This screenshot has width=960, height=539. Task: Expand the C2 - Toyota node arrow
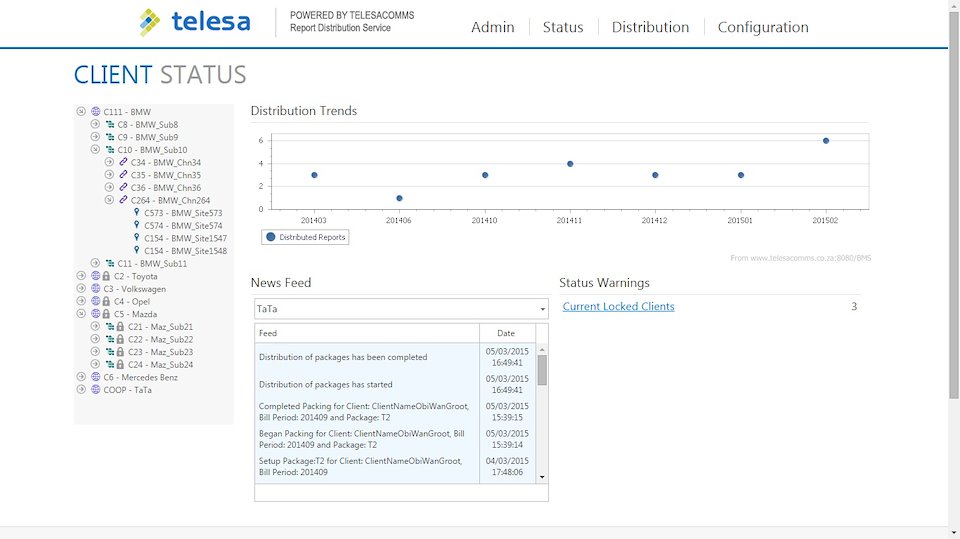click(81, 276)
